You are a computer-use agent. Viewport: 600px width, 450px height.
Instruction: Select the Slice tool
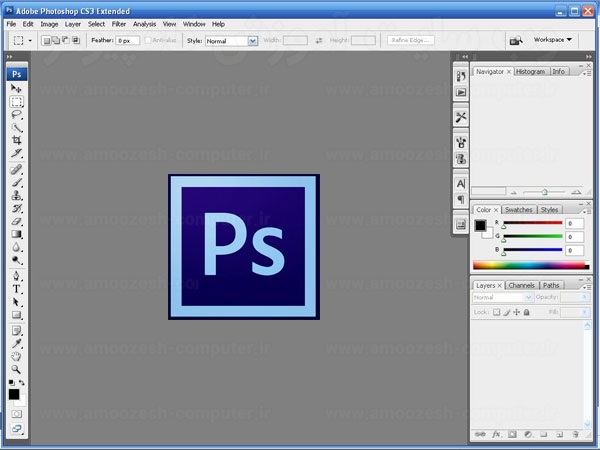click(x=16, y=153)
